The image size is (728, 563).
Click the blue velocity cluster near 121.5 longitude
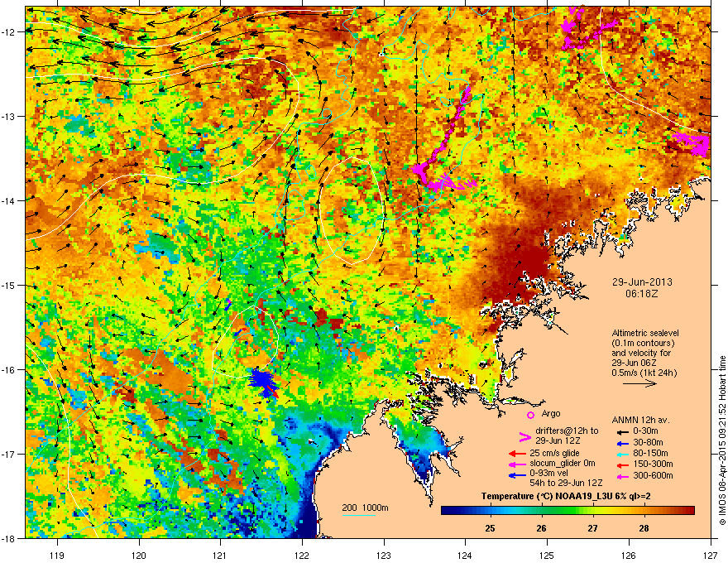pos(263,382)
